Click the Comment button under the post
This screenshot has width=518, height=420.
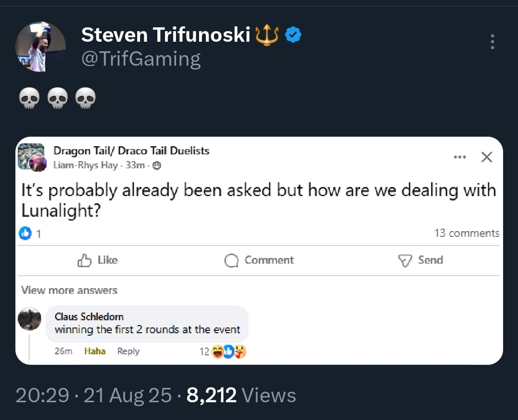[x=259, y=260]
